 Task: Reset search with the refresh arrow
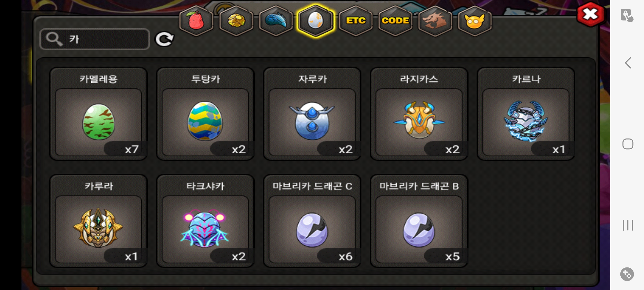(x=164, y=39)
